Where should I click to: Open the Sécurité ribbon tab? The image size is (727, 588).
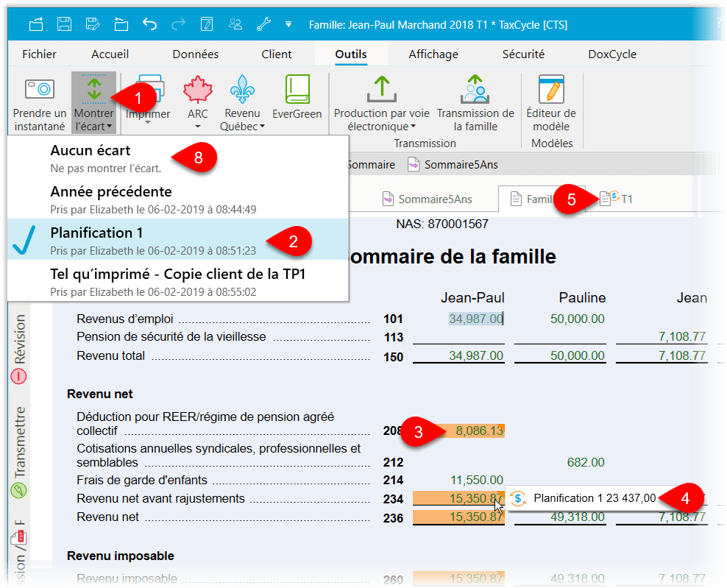(x=523, y=54)
